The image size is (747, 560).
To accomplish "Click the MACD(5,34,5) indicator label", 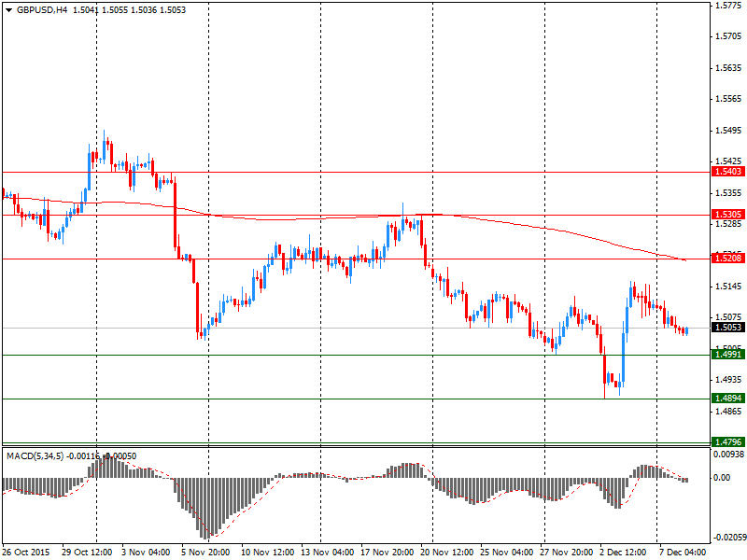I will pyautogui.click(x=35, y=456).
